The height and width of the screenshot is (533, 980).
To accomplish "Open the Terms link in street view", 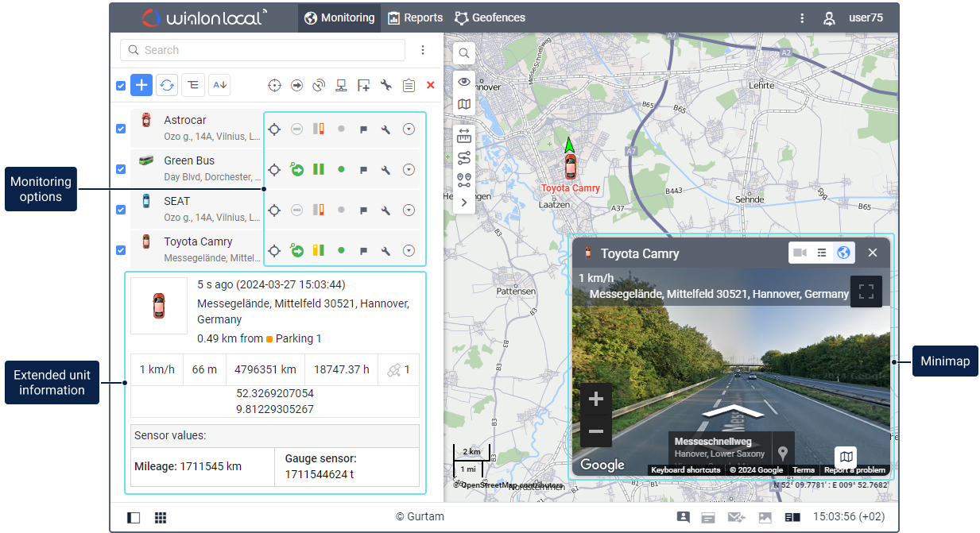I will pos(803,470).
